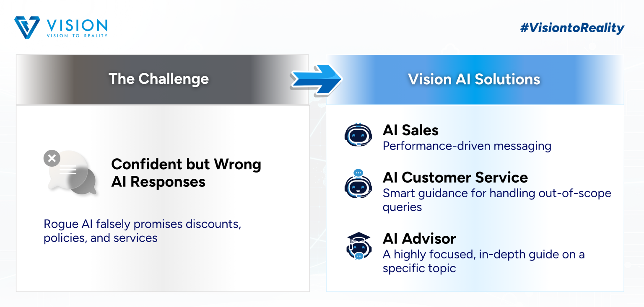Viewport: 644px width, 307px height.
Task: Click the Vision logo emblem
Action: point(27,28)
